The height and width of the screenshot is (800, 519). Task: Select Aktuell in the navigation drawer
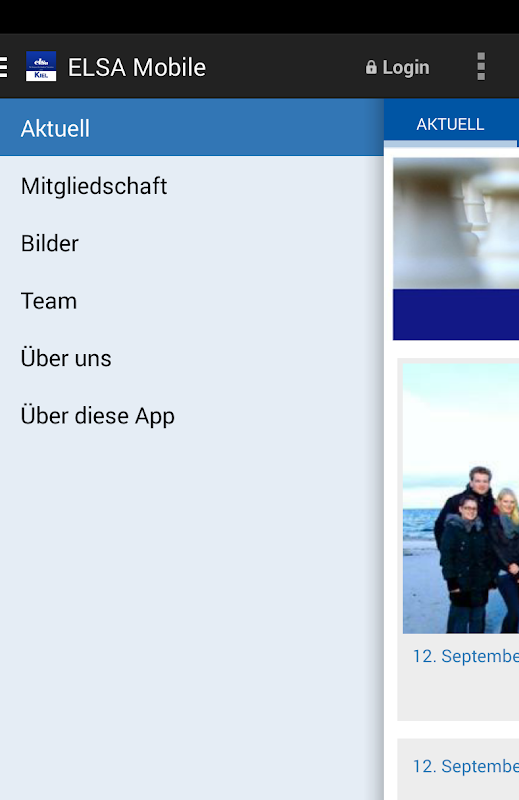coord(192,128)
